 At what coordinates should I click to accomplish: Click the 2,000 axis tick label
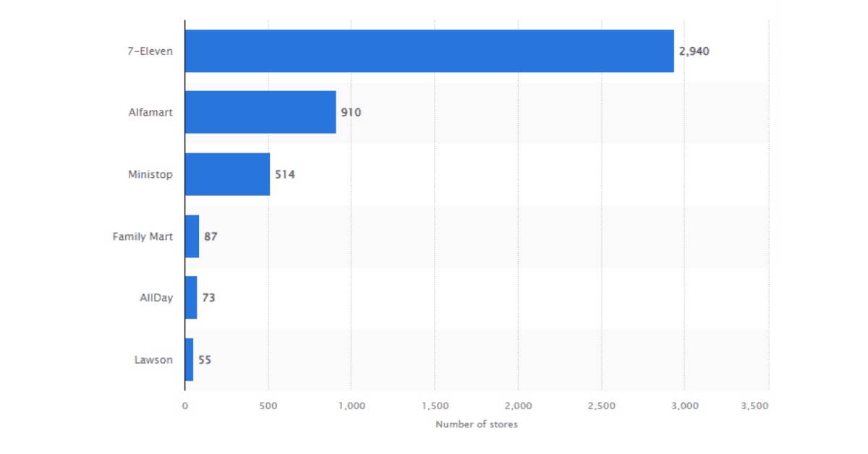click(519, 406)
